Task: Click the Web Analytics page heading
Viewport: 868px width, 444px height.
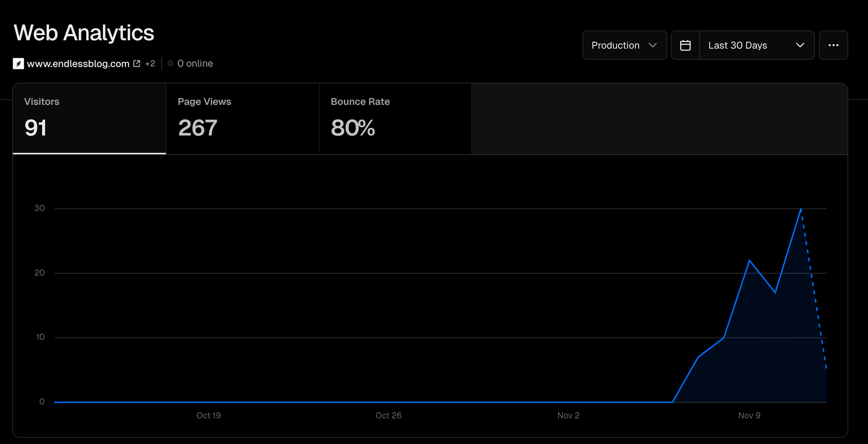Action: tap(84, 33)
